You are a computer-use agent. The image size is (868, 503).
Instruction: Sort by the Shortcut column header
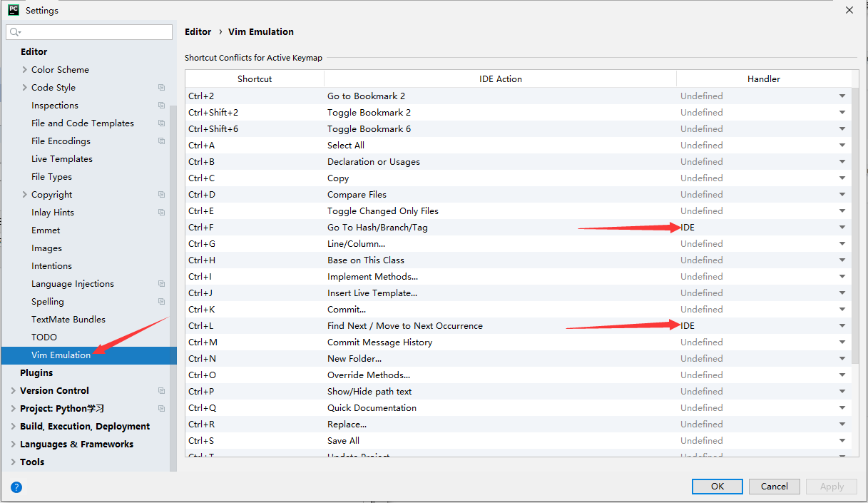point(255,79)
